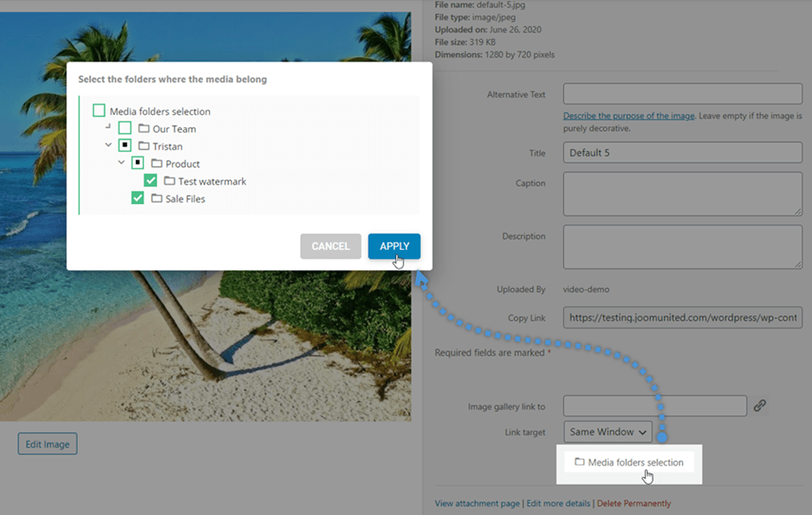812x515 pixels.
Task: Uncheck the Sale Files checkbox
Action: click(138, 199)
